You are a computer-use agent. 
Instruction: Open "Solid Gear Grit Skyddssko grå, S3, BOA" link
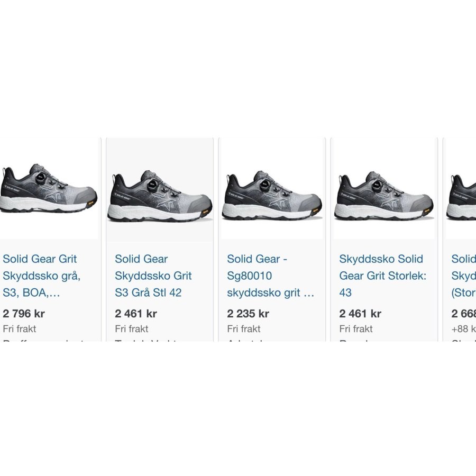[40, 276]
